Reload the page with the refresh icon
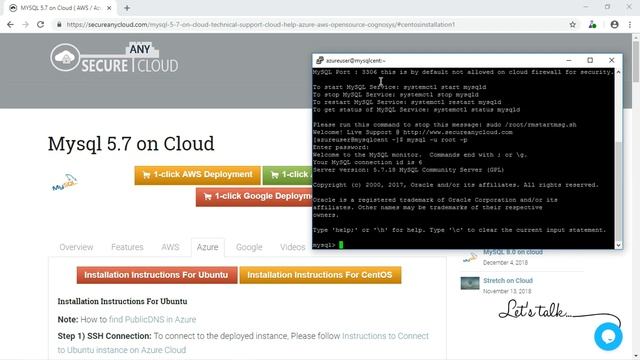Viewport: 640px width, 360px height. pos(40,24)
